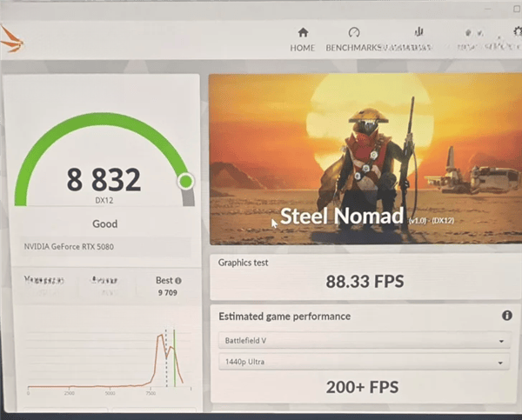Open the BENCHMARKS tab

coord(353,40)
